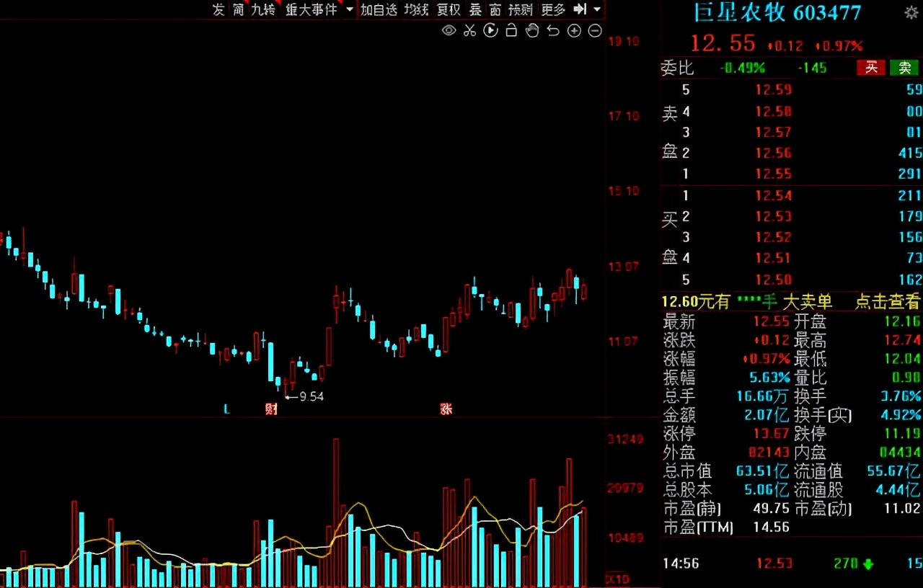Click the 金额 value 2.07亿
Image resolution: width=923 pixels, height=588 pixels.
coord(767,415)
